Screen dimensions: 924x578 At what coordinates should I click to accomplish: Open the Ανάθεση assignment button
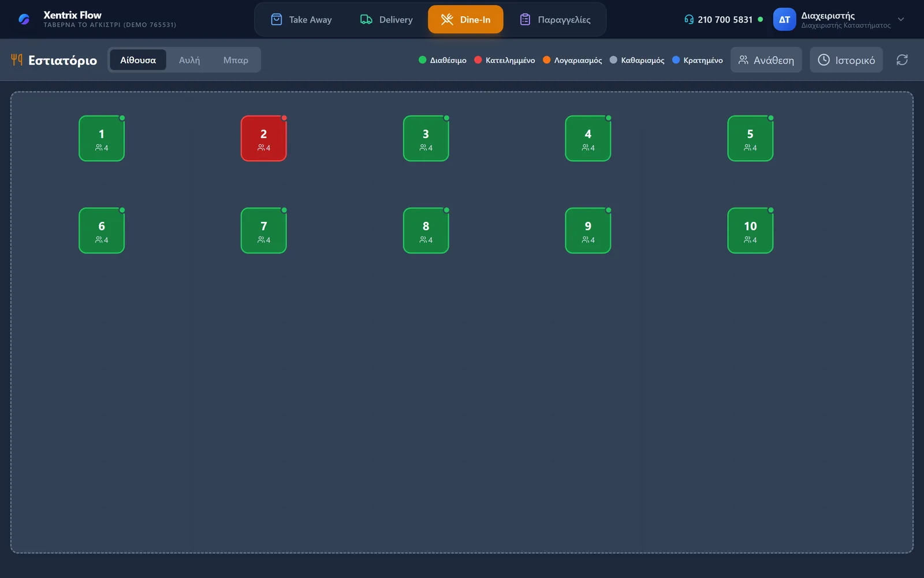click(766, 60)
